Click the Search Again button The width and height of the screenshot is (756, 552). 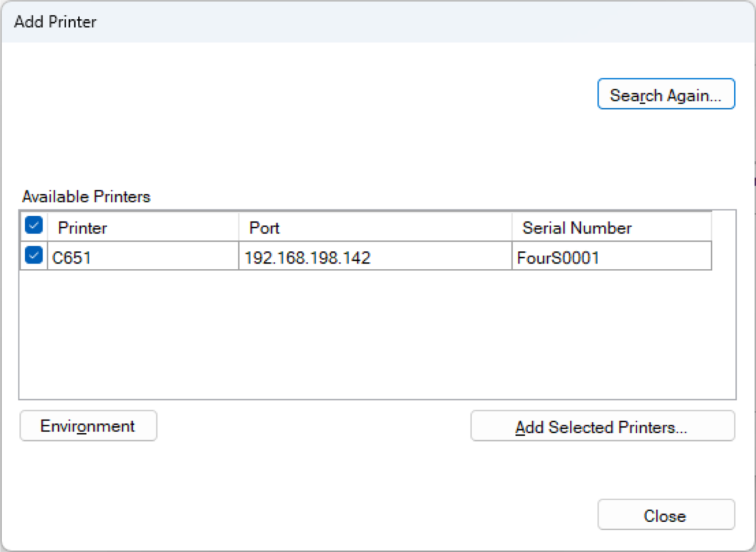point(665,94)
